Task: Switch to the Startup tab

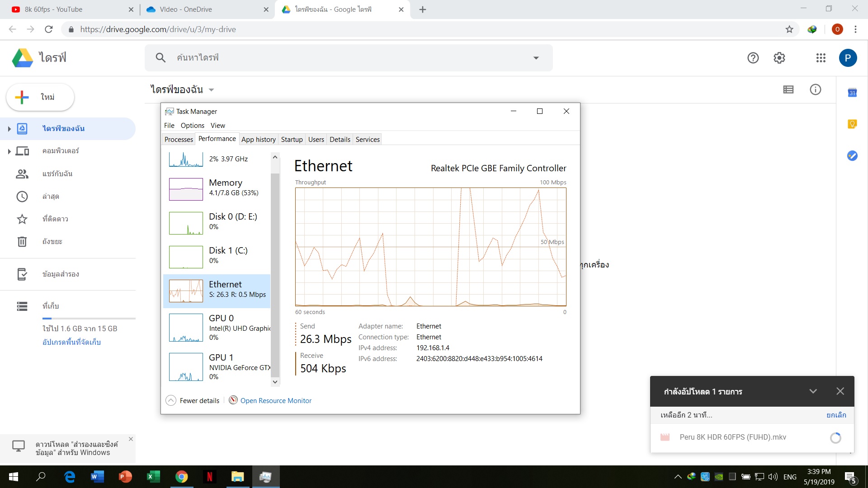Action: pos(292,139)
